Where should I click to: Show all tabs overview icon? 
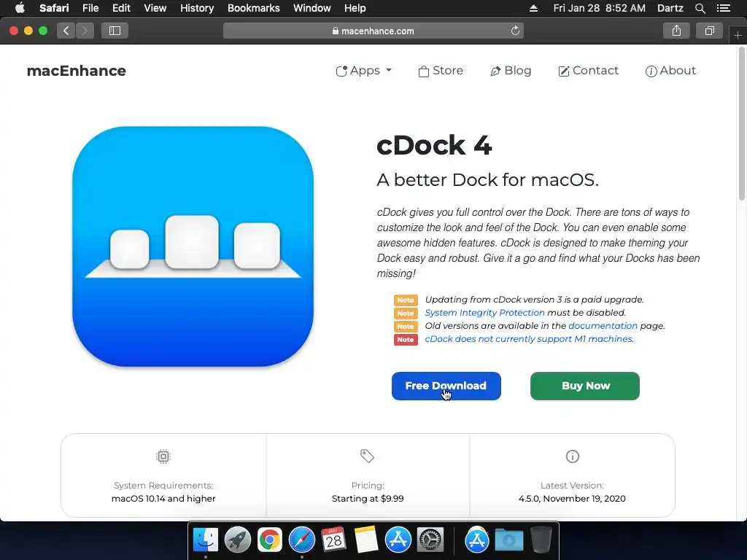click(709, 31)
